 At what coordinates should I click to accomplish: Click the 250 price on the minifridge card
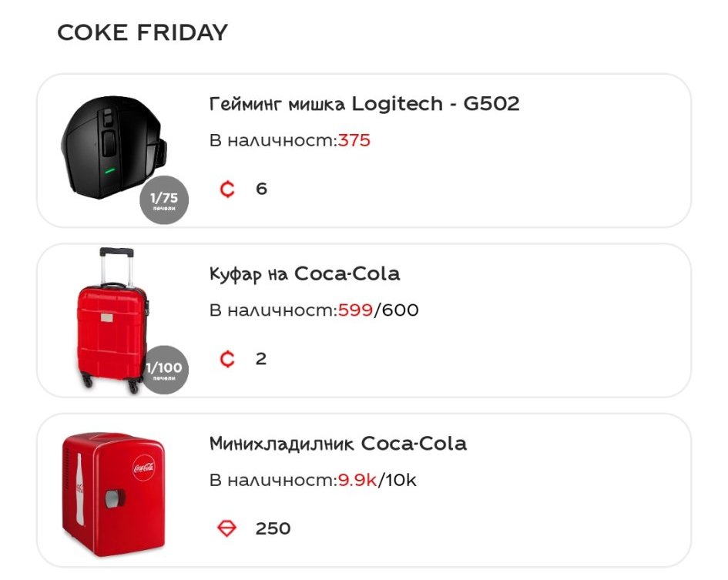click(273, 528)
